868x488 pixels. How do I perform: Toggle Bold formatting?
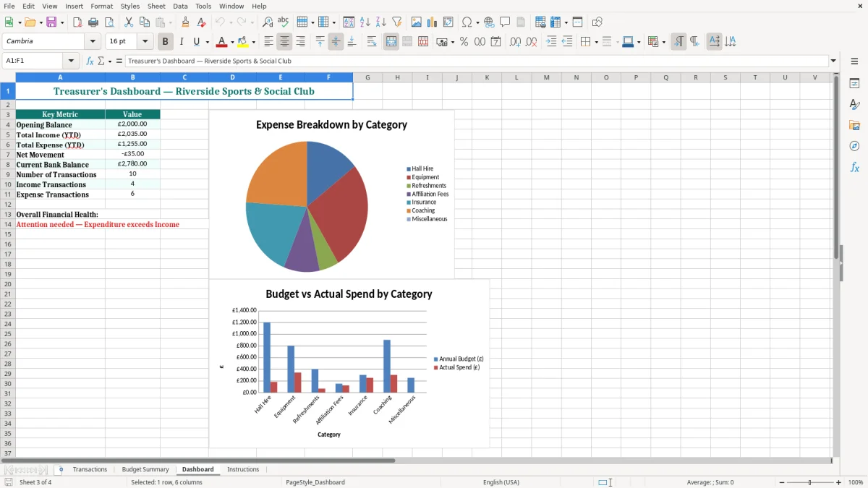166,42
